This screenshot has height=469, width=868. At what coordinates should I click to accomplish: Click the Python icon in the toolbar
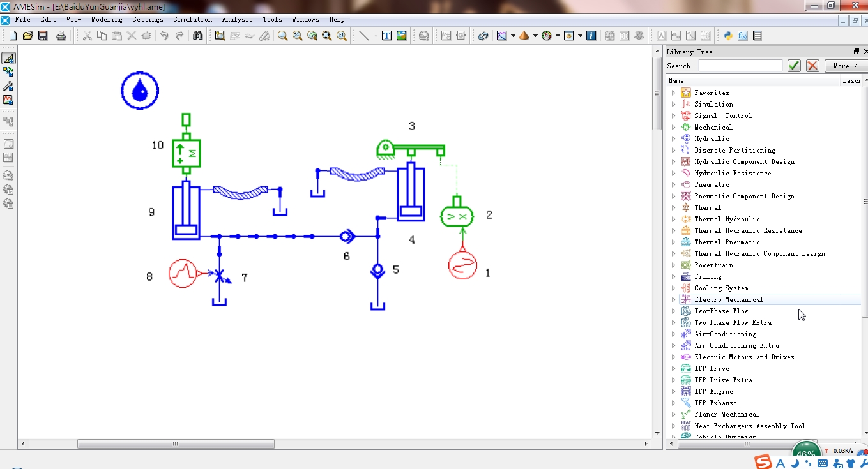727,36
